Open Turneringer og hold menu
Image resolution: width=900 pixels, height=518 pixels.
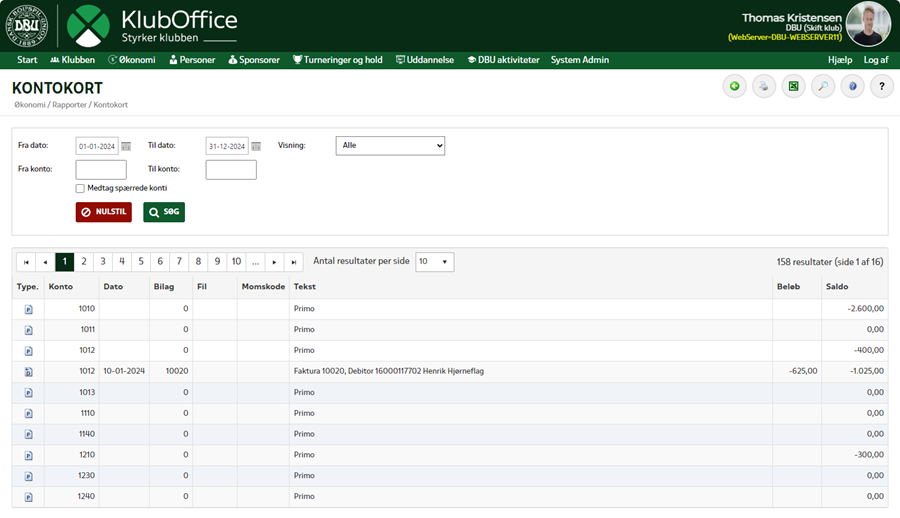click(338, 60)
